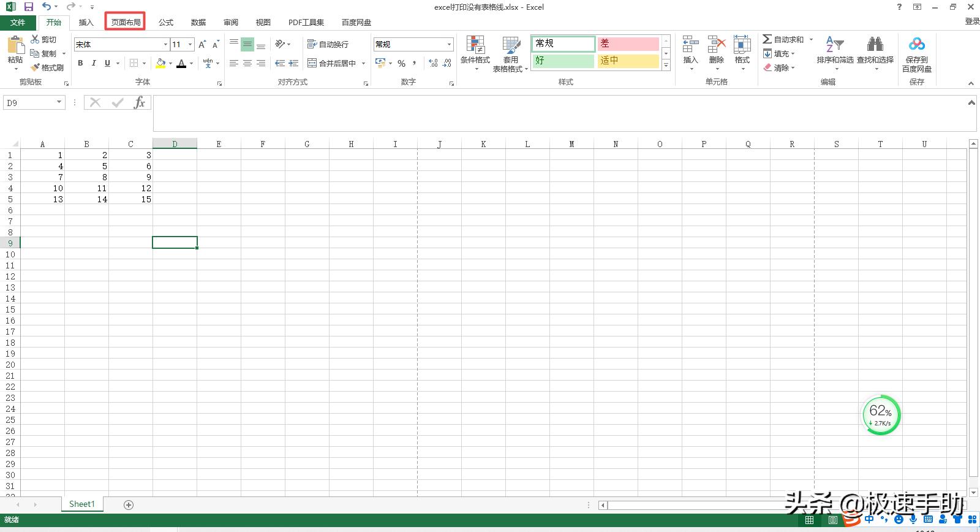Click Save to Baidu Netdisk icon
The image size is (980, 532).
click(x=916, y=45)
